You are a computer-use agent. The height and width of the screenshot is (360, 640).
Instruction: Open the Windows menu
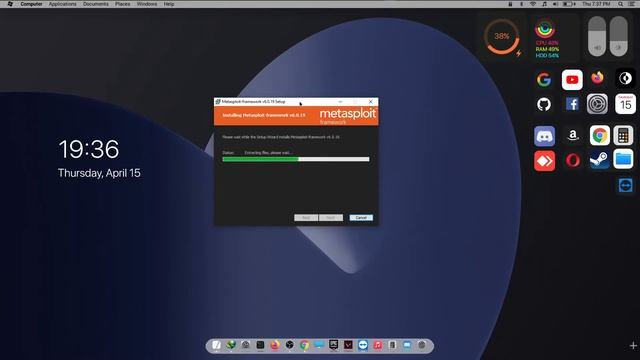pyautogui.click(x=147, y=4)
